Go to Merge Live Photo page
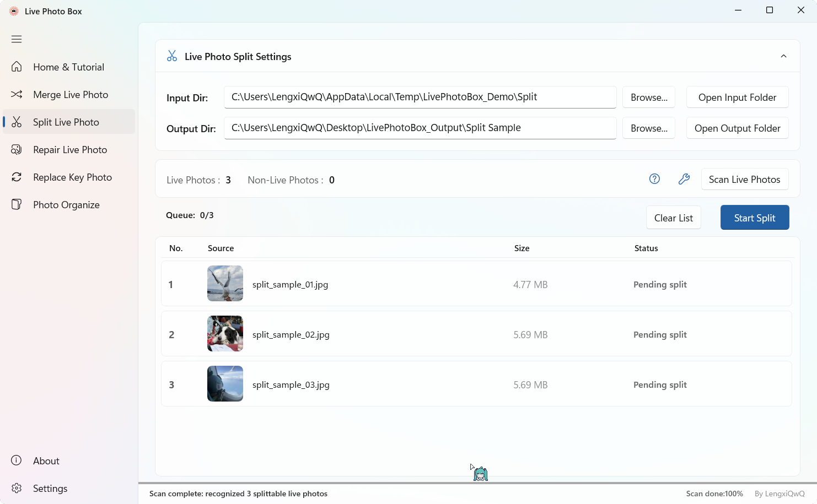 [x=69, y=94]
